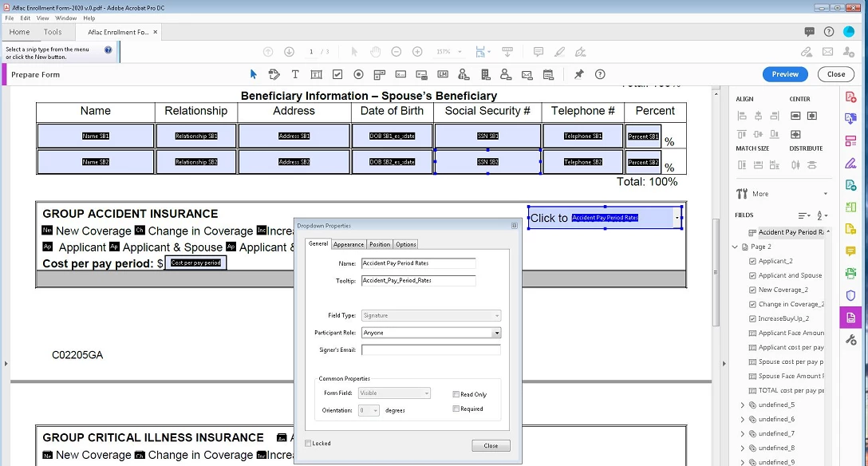Choose the Edit text and images tool
Viewport: 868px width, 466px height.
[274, 74]
